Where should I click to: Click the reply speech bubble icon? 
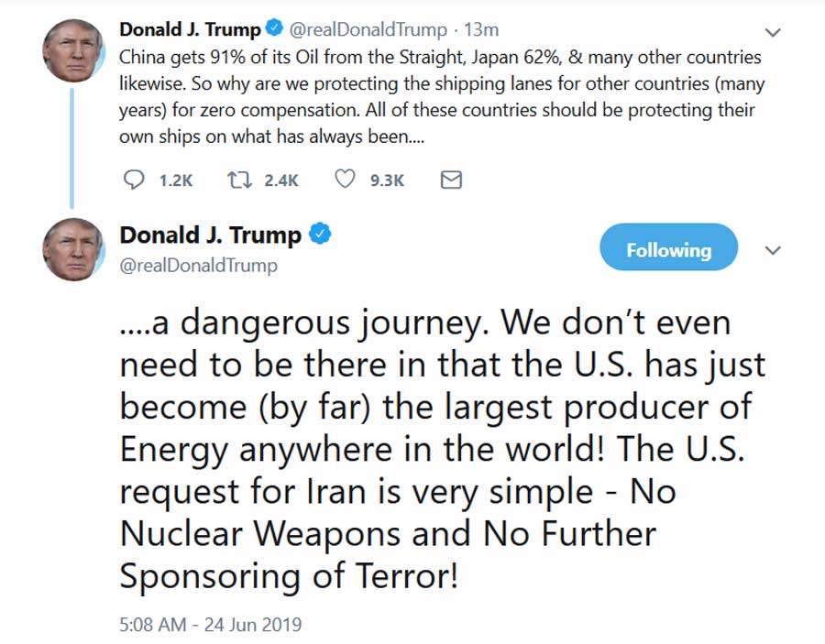tap(134, 180)
